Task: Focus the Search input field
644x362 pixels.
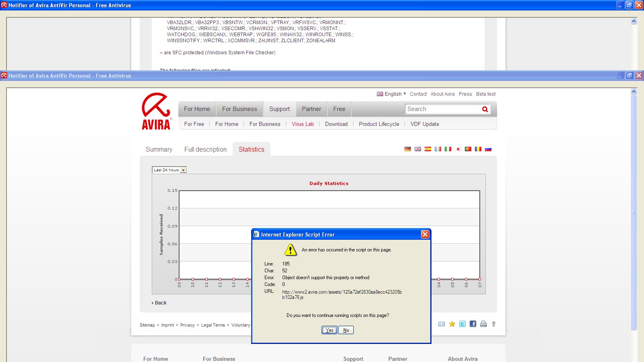Action: point(443,109)
